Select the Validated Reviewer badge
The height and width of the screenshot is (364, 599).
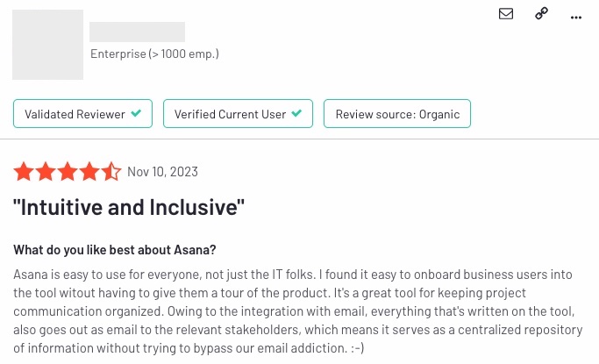83,113
